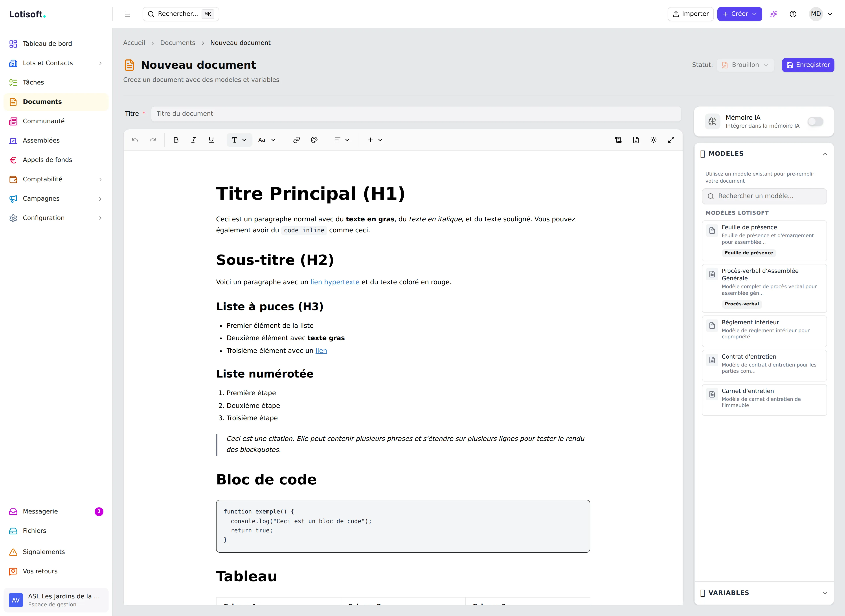Open the help question mark icon
Screen dimensions: 845x616
793,14
